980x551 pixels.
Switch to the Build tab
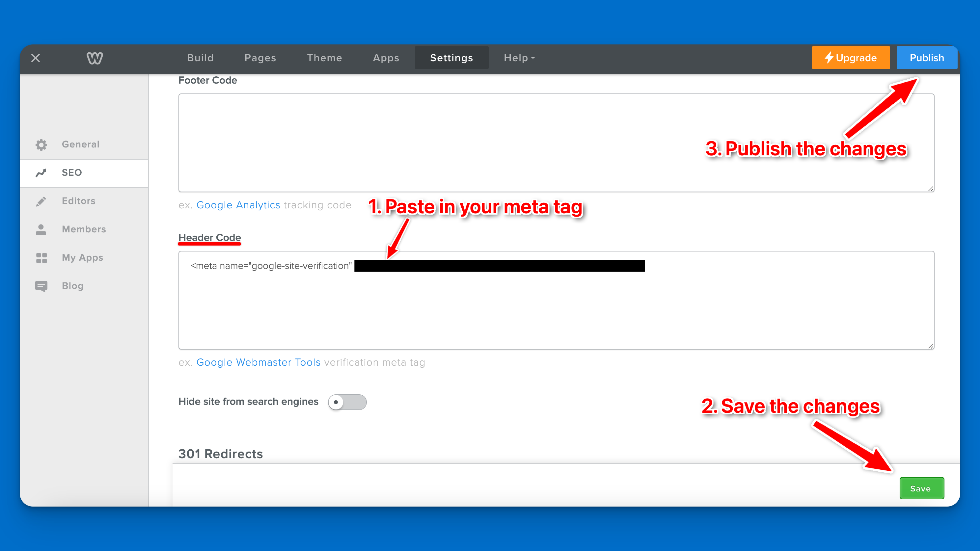coord(200,58)
